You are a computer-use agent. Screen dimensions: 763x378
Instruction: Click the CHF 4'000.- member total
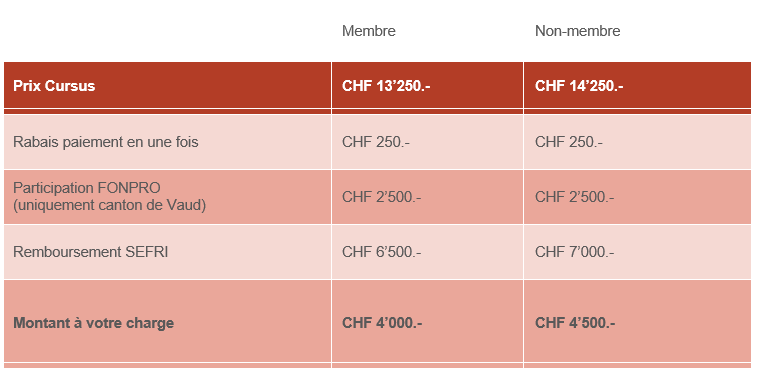click(x=382, y=323)
